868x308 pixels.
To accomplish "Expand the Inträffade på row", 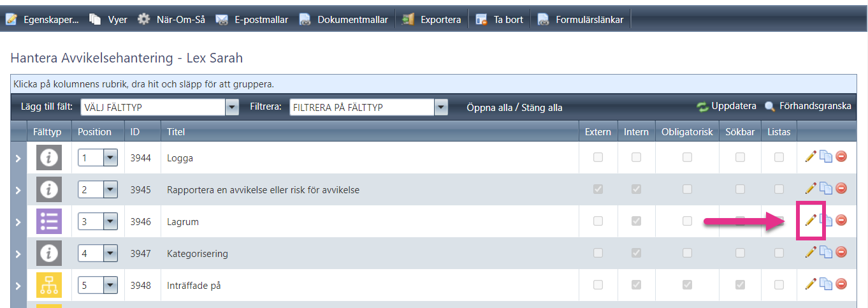I will 18,286.
